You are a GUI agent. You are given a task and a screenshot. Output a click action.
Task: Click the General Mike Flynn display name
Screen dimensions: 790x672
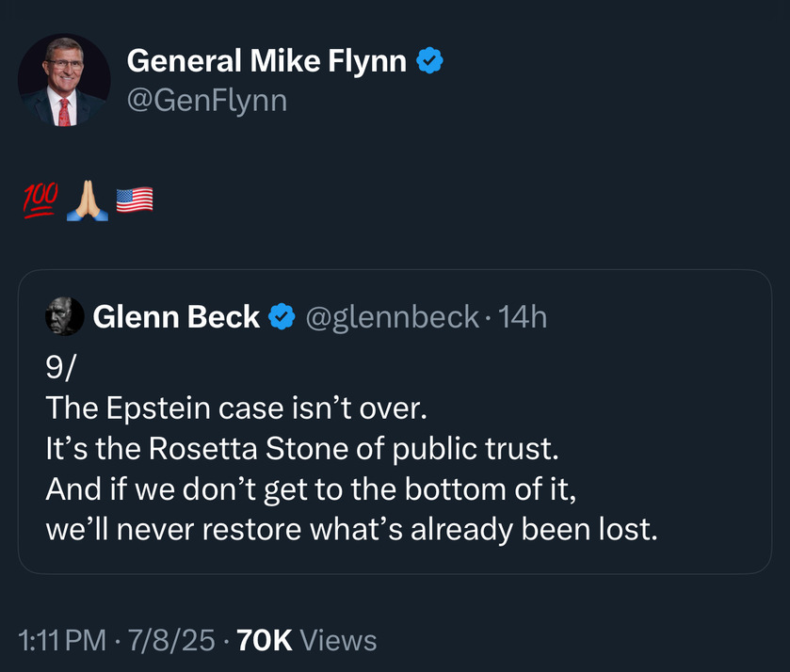[266, 61]
